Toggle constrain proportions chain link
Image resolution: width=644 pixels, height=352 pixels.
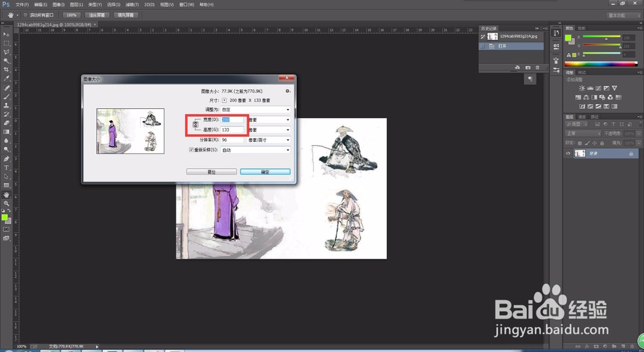coord(196,124)
